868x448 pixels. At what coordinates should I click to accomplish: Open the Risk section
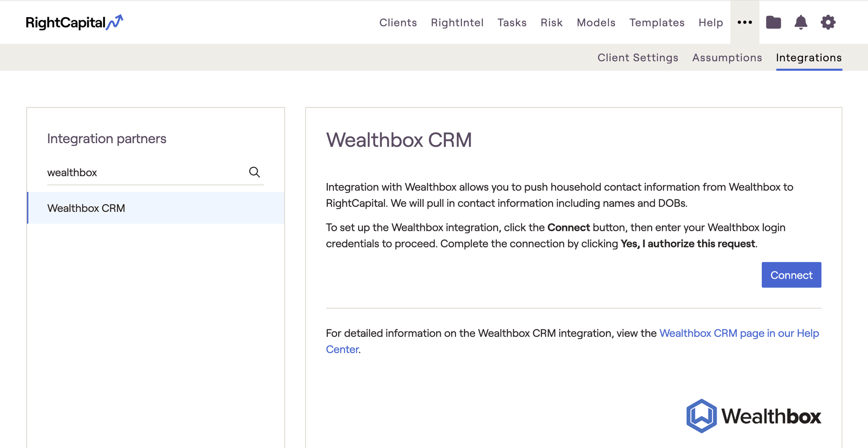pos(551,23)
